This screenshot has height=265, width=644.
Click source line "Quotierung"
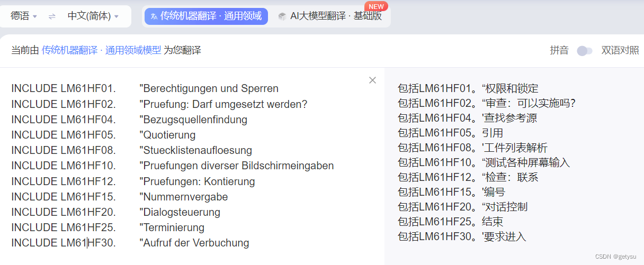point(167,135)
